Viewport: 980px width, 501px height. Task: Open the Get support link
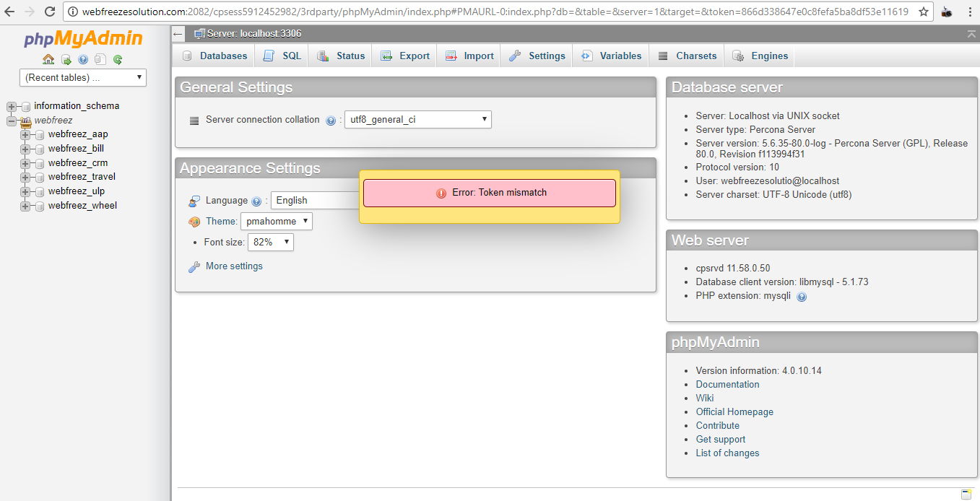pyautogui.click(x=721, y=440)
